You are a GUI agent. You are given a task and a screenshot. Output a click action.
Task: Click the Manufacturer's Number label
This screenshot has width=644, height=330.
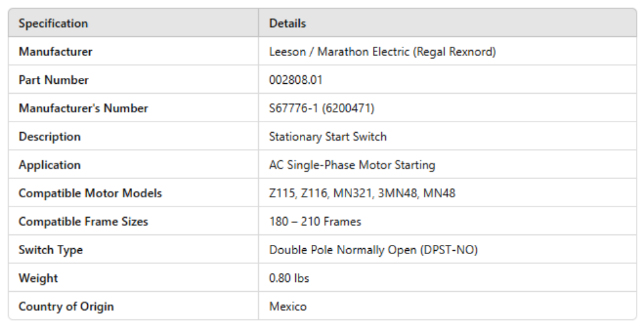[x=83, y=108]
